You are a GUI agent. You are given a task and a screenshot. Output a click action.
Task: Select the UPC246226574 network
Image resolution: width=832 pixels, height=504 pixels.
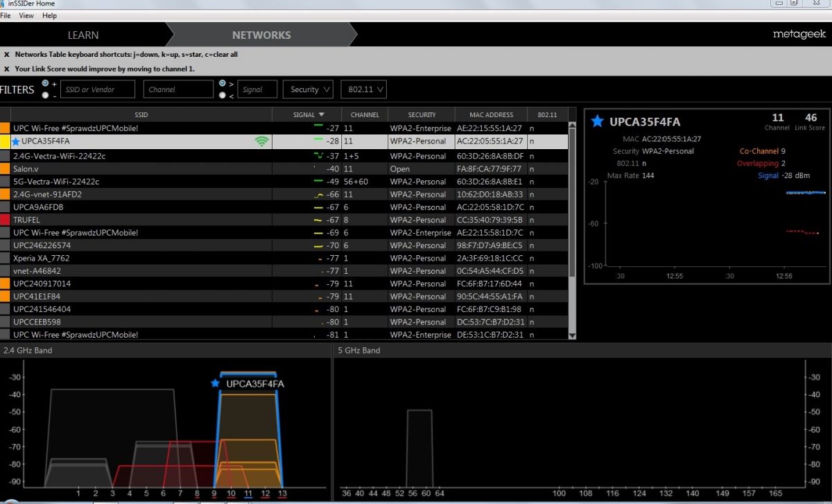[x=284, y=245]
